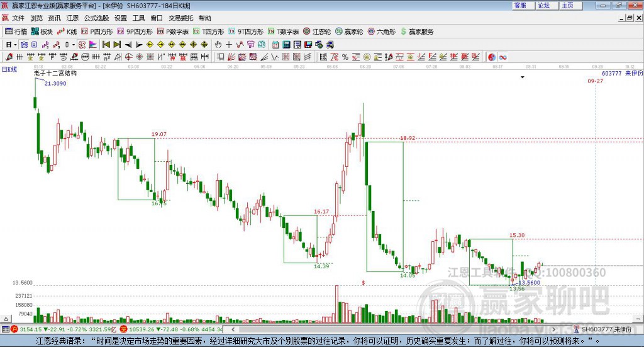Viewport: 644px width, 347px height.
Task: Click the calendar icon in toolbar
Action: (x=275, y=45)
